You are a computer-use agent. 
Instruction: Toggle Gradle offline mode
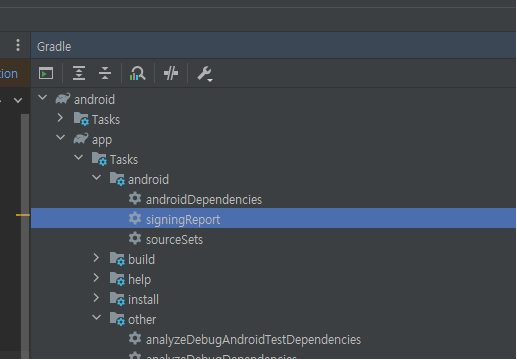coord(171,73)
